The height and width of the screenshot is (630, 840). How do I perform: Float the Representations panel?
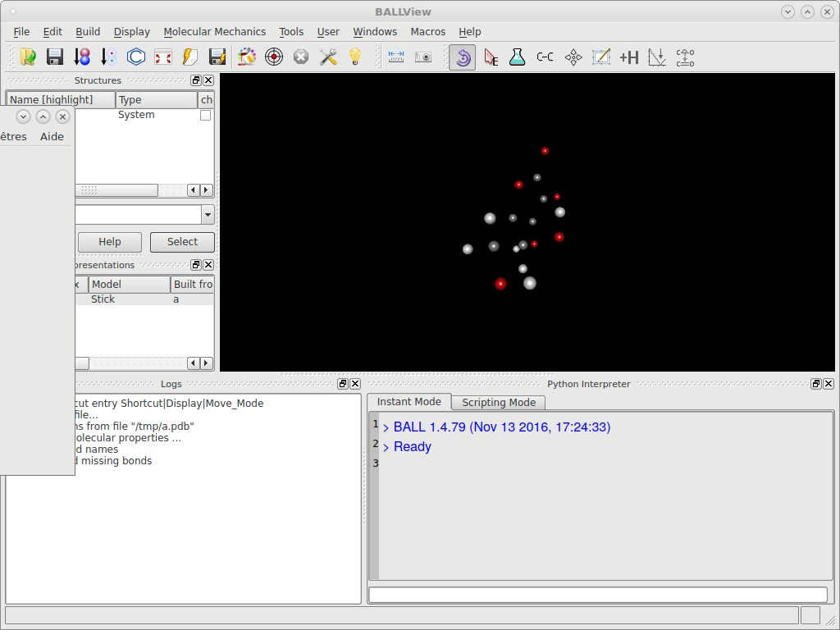pyautogui.click(x=196, y=265)
